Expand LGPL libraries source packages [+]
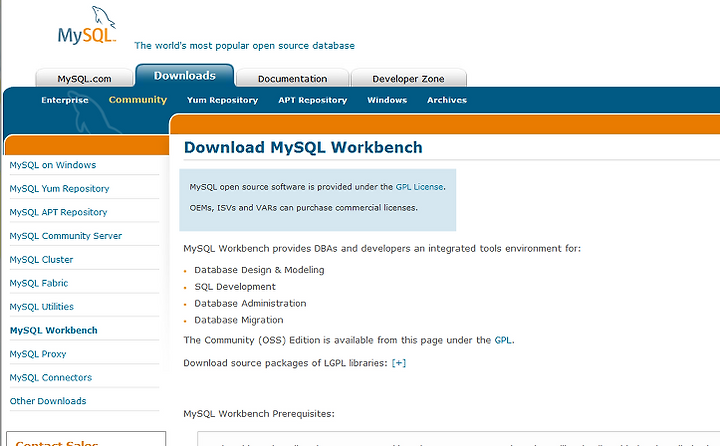Image resolution: width=720 pixels, height=446 pixels. click(x=399, y=363)
